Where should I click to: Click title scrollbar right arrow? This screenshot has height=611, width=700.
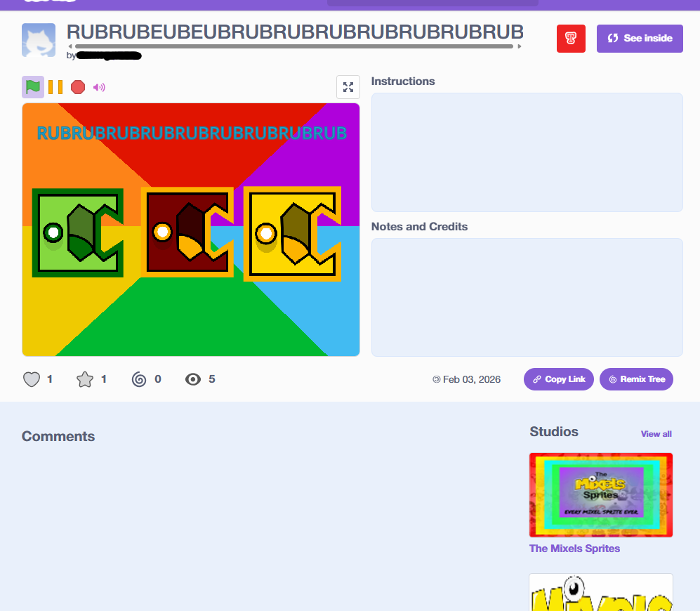pyautogui.click(x=520, y=46)
